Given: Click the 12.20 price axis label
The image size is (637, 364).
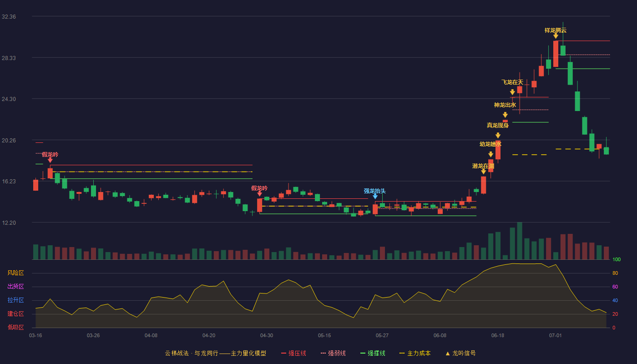Looking at the screenshot, I should (9, 223).
